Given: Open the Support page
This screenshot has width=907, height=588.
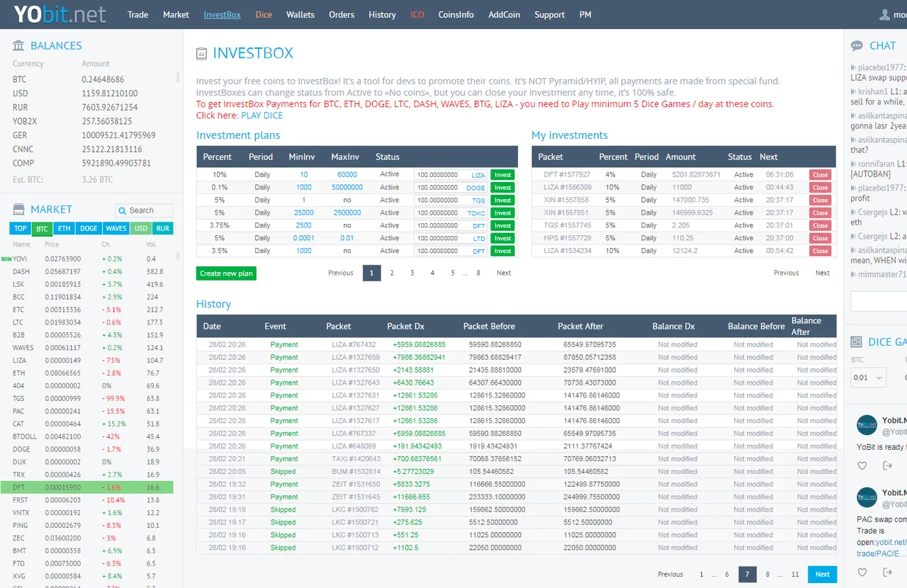Looking at the screenshot, I should pyautogui.click(x=550, y=14).
